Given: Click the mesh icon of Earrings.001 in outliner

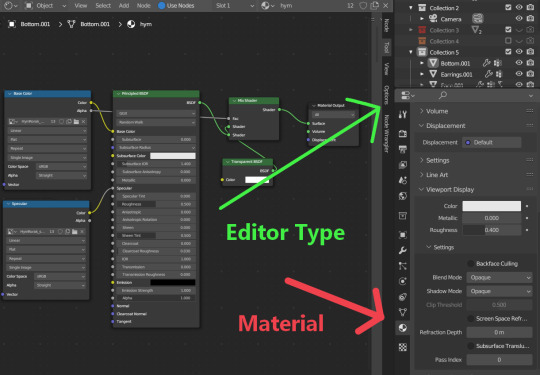Looking at the screenshot, I should pos(433,74).
